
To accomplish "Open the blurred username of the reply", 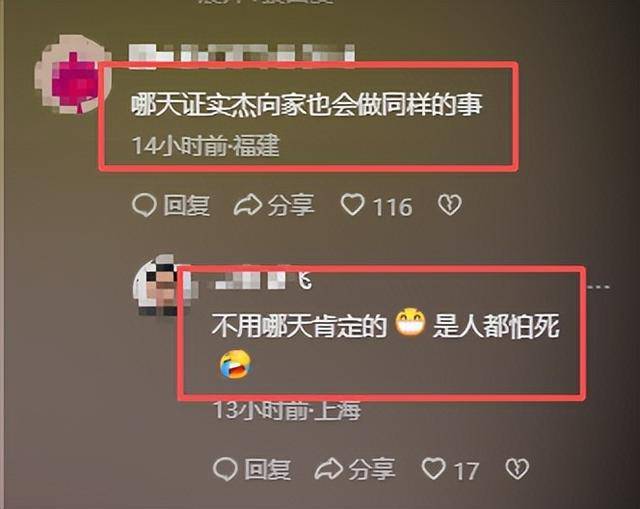I will click(262, 279).
